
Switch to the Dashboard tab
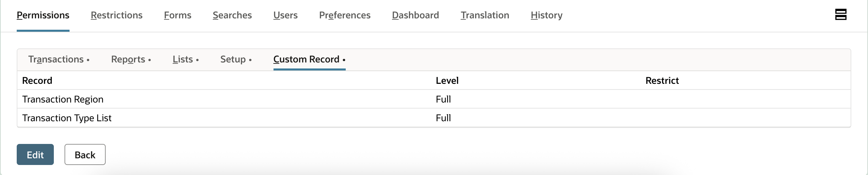(x=416, y=15)
